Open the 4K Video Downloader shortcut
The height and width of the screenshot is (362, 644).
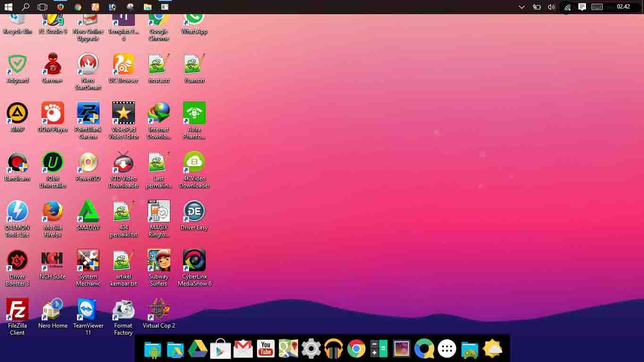[x=194, y=170]
